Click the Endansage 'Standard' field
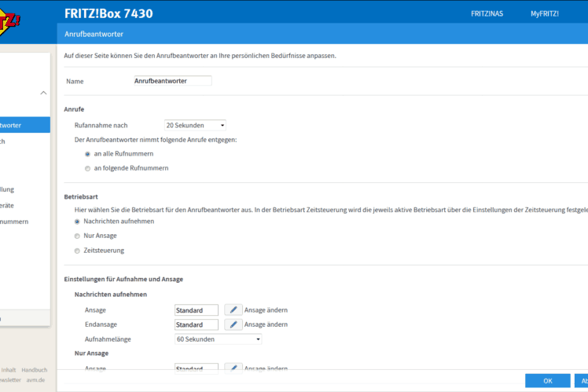Screen dimensions: 588x392 click(x=197, y=324)
